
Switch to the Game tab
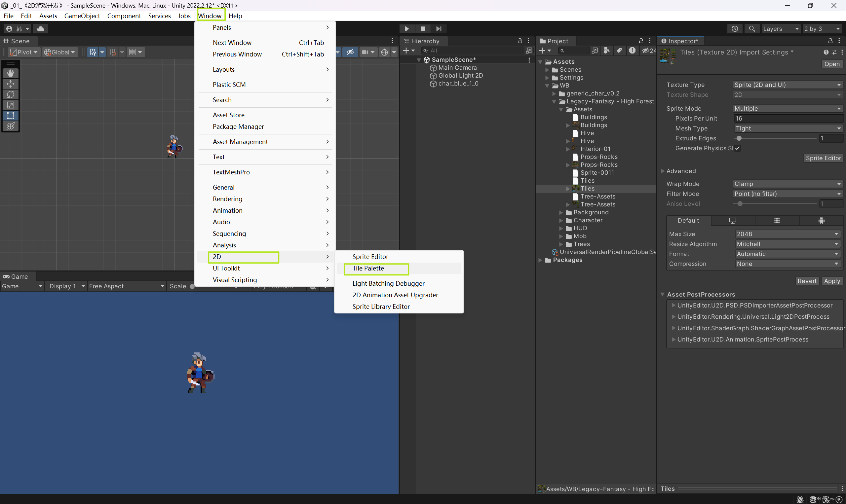coord(16,276)
